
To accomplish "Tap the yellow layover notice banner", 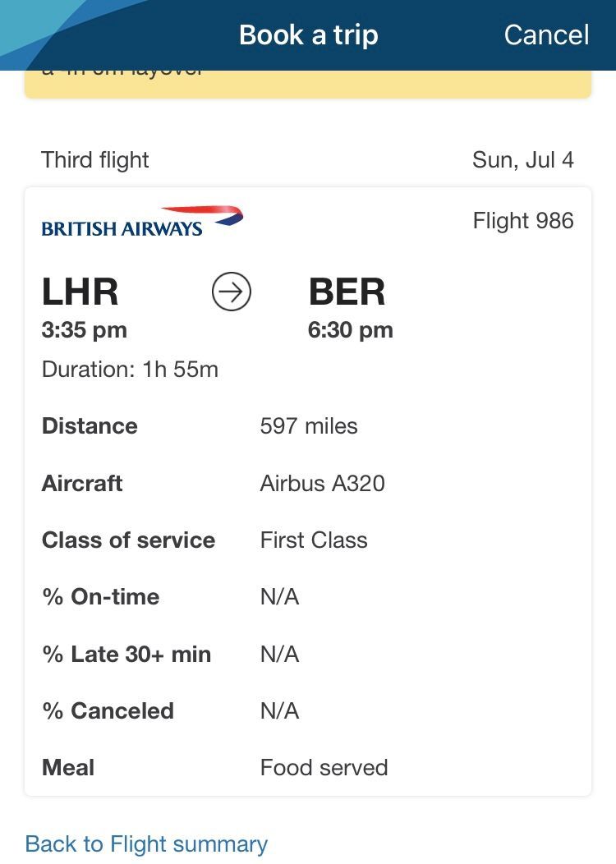I will 307,83.
